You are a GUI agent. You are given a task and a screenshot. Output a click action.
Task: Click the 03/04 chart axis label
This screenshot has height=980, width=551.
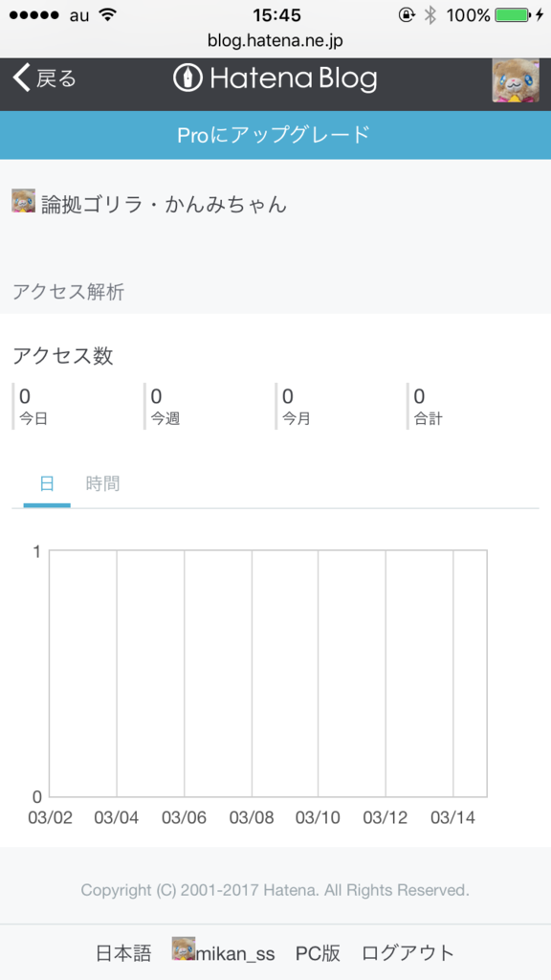coord(117,818)
